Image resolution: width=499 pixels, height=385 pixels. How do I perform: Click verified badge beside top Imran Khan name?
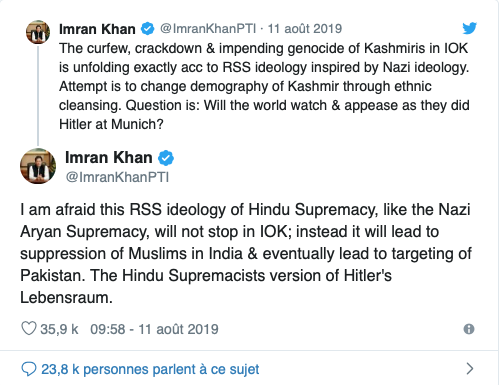tap(147, 29)
